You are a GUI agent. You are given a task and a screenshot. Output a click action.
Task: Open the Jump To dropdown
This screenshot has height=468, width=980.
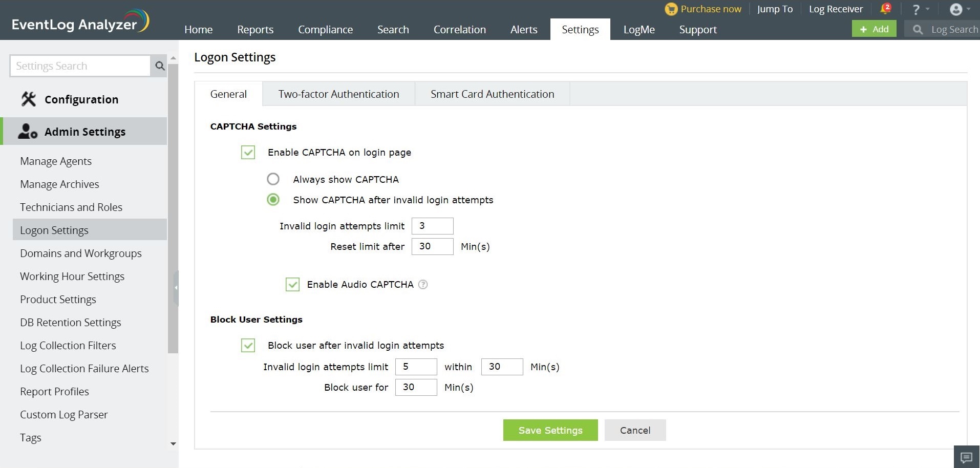point(775,9)
